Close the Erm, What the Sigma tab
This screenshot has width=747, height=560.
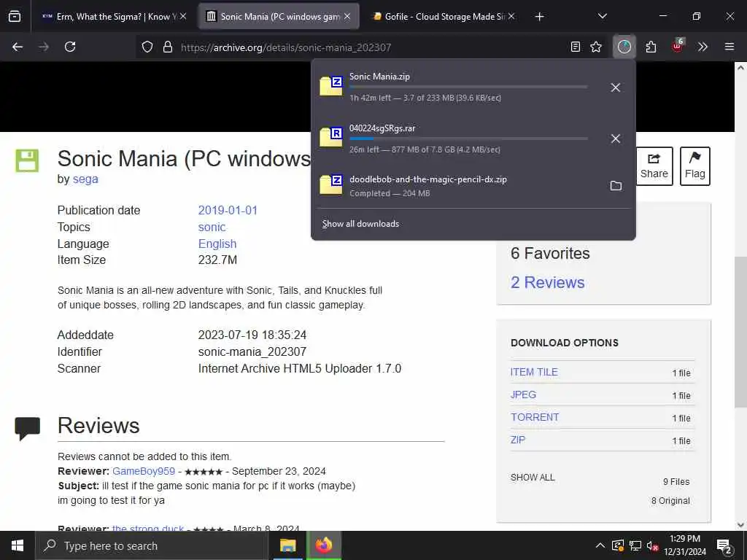click(x=183, y=16)
